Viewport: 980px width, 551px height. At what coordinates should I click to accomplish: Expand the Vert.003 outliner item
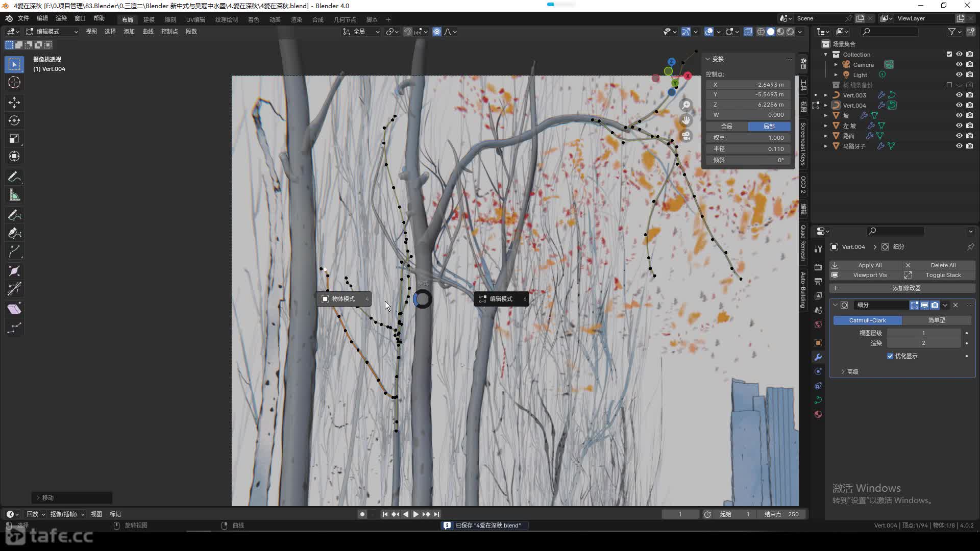point(826,95)
